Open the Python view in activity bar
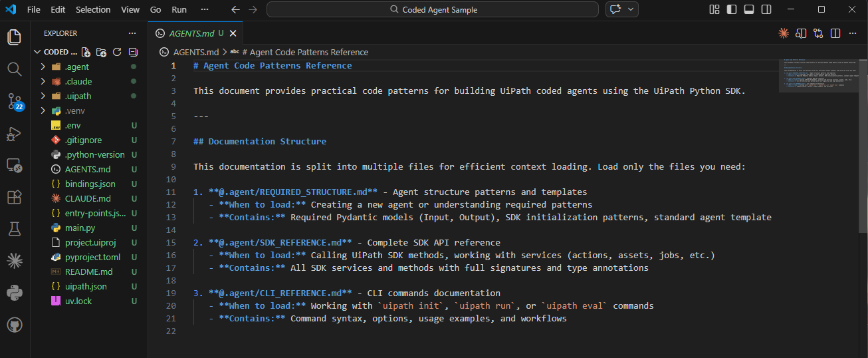Viewport: 868px width, 358px height. 15,293
